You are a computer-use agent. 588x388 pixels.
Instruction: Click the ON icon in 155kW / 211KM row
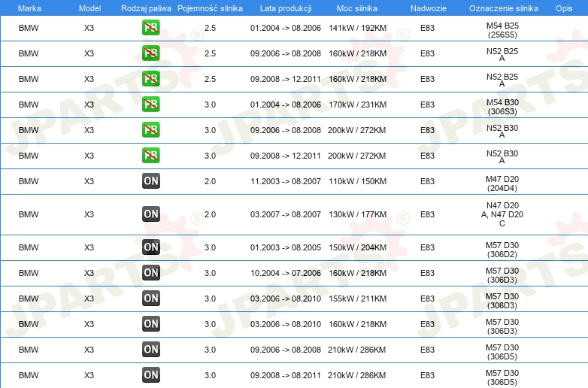tap(150, 299)
